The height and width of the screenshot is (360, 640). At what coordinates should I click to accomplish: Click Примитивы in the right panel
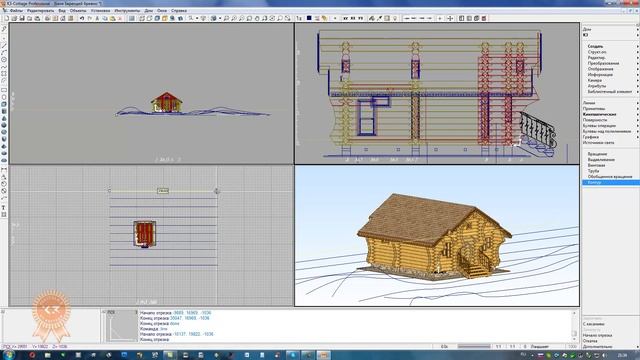(594, 109)
